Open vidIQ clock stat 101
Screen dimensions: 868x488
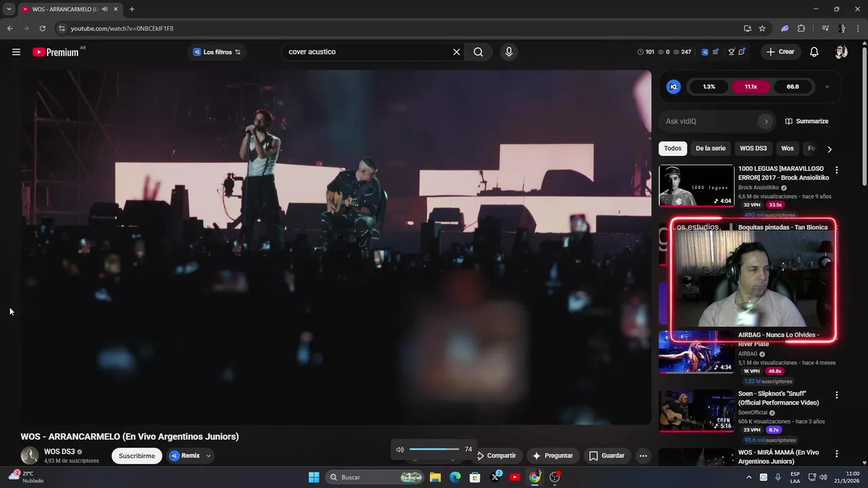(646, 52)
